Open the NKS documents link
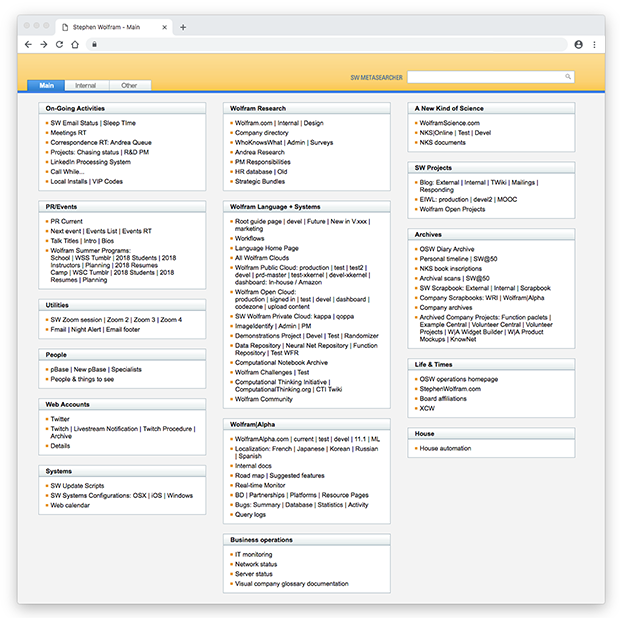Viewport: 620px width, 620px height. [442, 143]
